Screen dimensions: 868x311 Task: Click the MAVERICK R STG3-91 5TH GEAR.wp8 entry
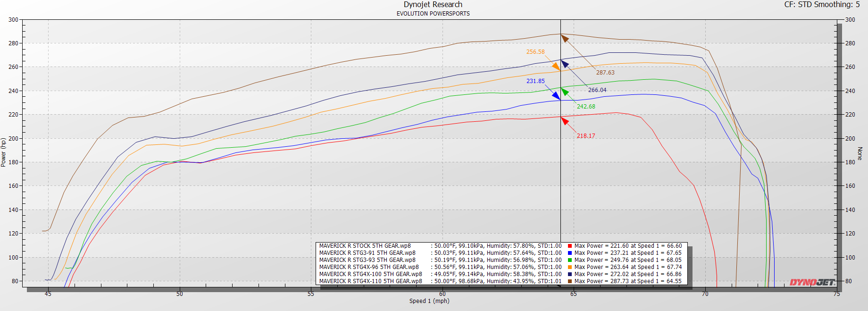[367, 253]
